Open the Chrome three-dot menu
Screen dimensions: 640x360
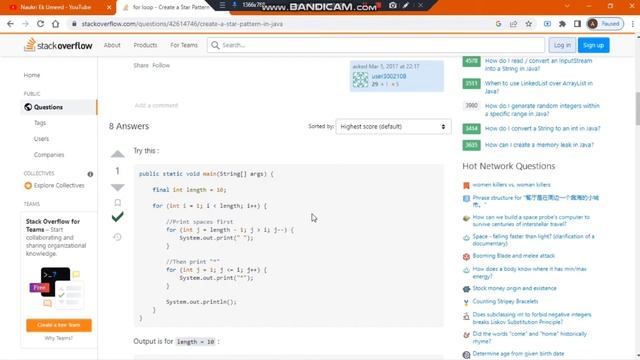click(x=633, y=24)
